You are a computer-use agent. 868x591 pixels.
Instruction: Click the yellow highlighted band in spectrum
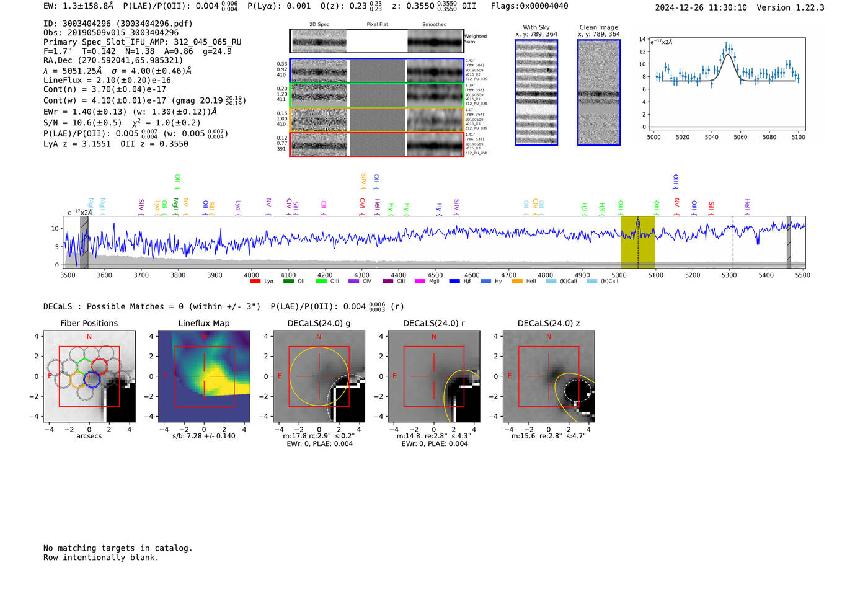coord(638,242)
